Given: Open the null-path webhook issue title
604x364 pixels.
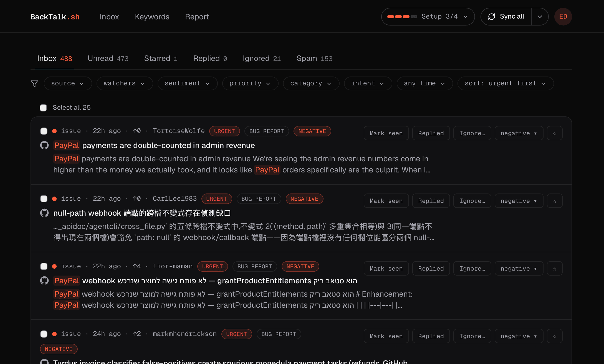Looking at the screenshot, I should pyautogui.click(x=142, y=213).
